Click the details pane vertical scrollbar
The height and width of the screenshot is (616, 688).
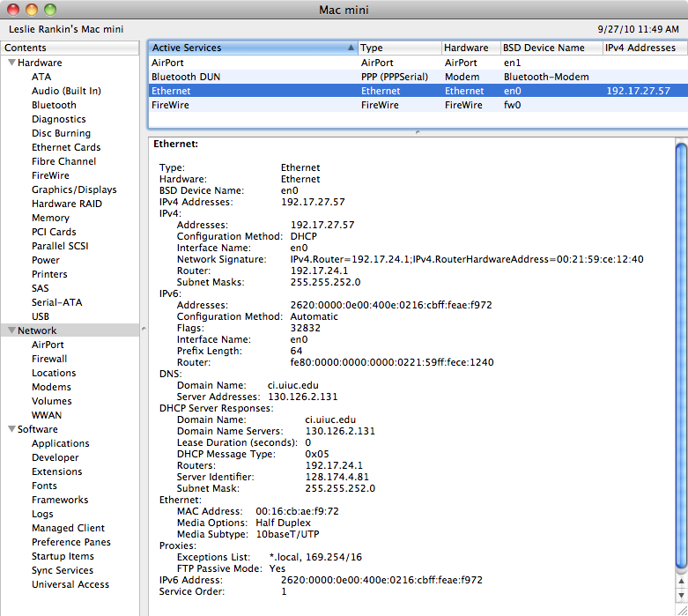[x=682, y=356]
